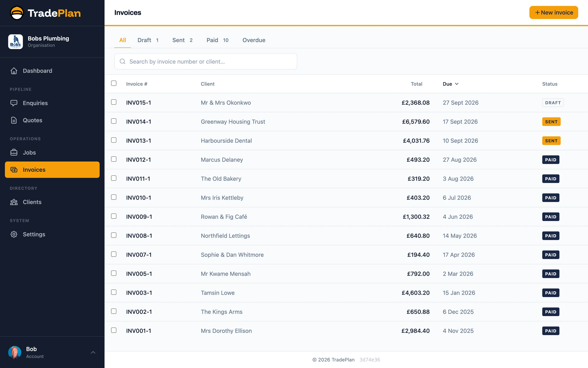Check the INV003-1 row checkbox
This screenshot has width=588, height=368.
[x=114, y=292]
